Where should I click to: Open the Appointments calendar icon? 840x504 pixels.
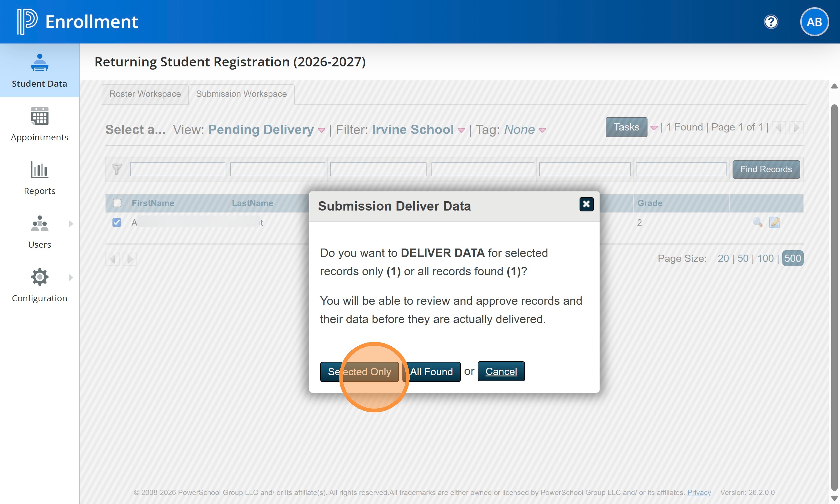click(x=39, y=117)
